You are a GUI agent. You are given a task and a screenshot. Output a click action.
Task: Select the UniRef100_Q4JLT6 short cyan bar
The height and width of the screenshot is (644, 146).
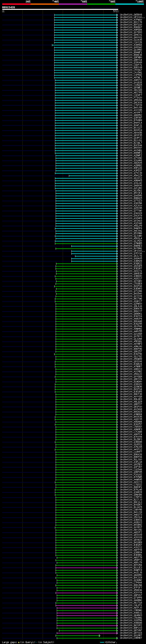96,256
